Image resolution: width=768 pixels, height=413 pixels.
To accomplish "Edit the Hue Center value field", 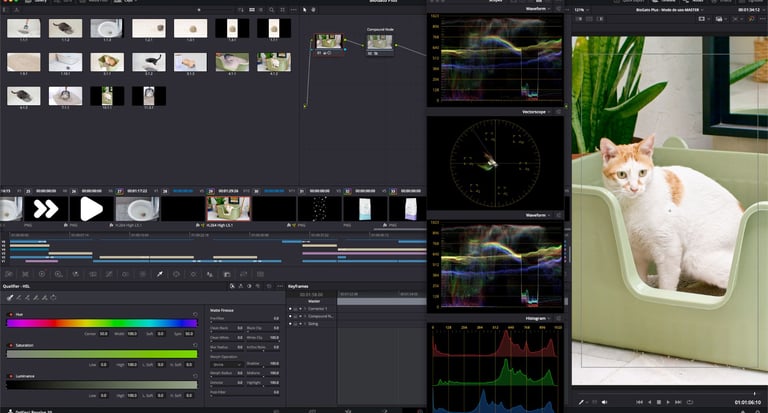I will [x=103, y=334].
